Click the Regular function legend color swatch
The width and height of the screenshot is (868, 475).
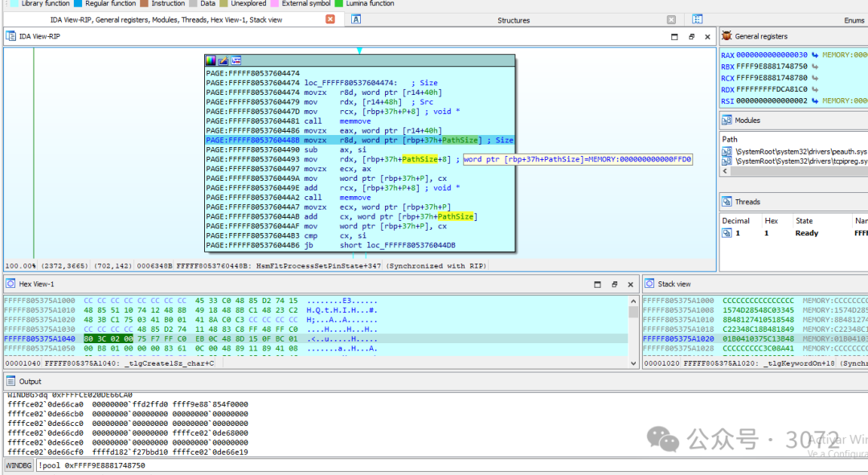pos(78,3)
